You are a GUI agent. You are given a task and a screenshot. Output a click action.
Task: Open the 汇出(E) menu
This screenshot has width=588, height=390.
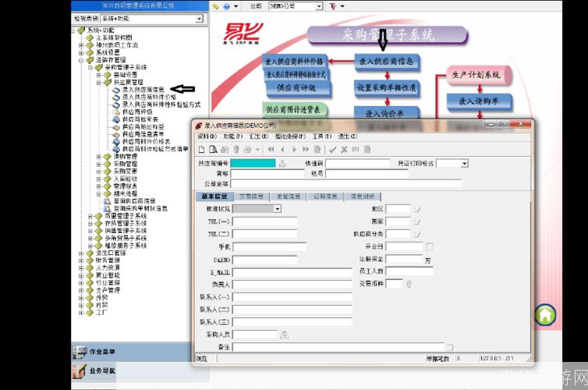pos(259,136)
